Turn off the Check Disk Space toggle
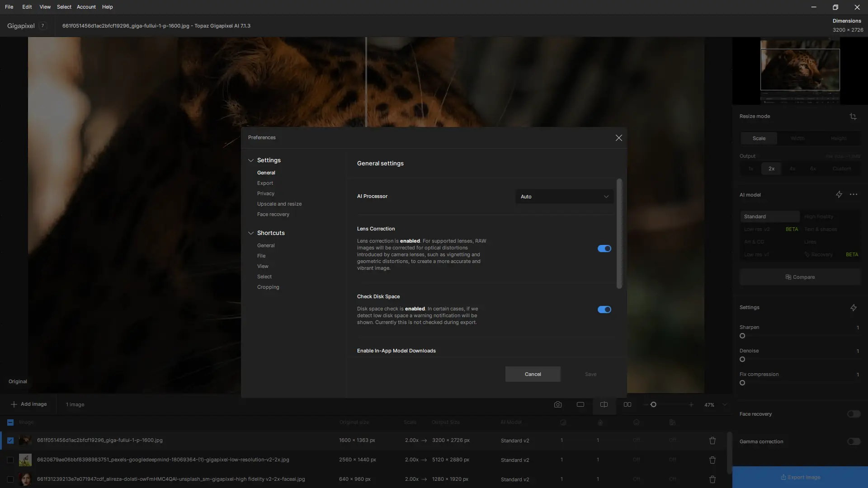 604,310
